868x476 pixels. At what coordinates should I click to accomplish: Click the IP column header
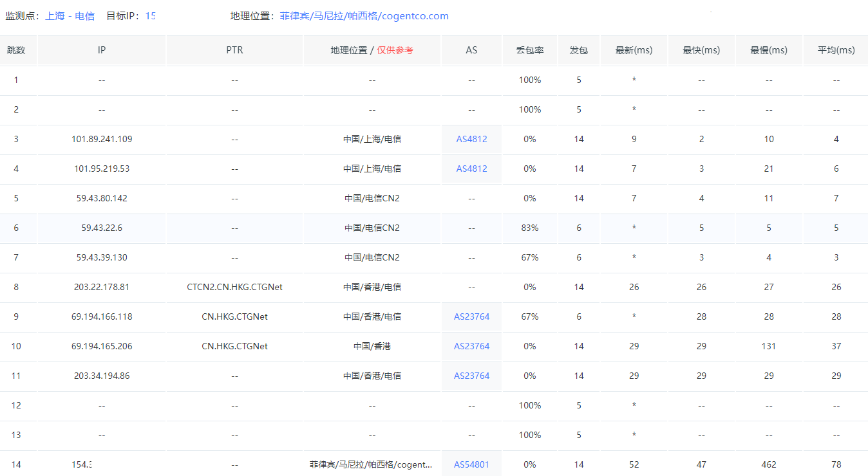click(x=102, y=50)
